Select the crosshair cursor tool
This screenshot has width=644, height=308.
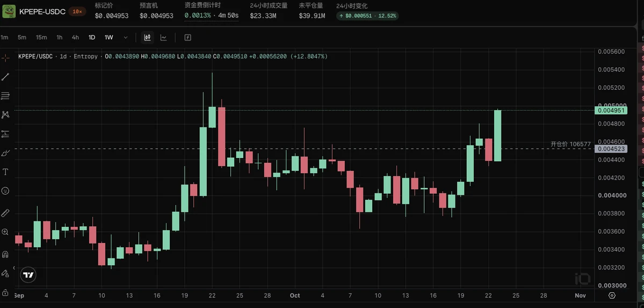pos(5,58)
